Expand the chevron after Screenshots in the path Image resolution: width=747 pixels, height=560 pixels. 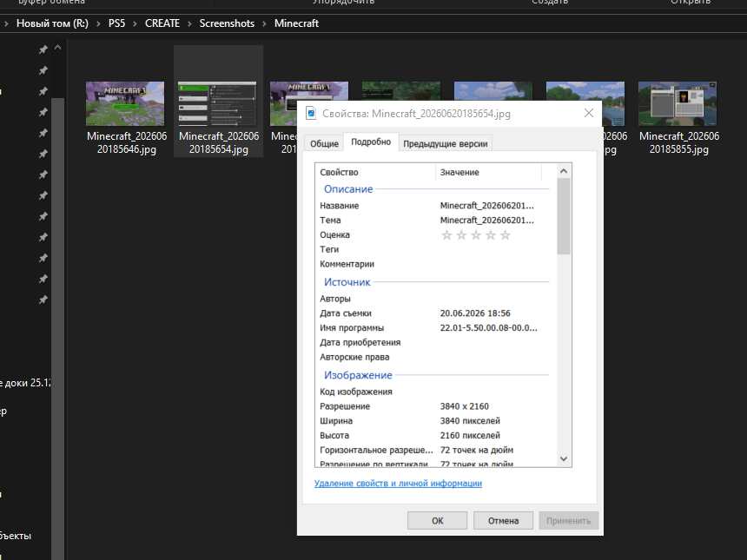tap(264, 23)
